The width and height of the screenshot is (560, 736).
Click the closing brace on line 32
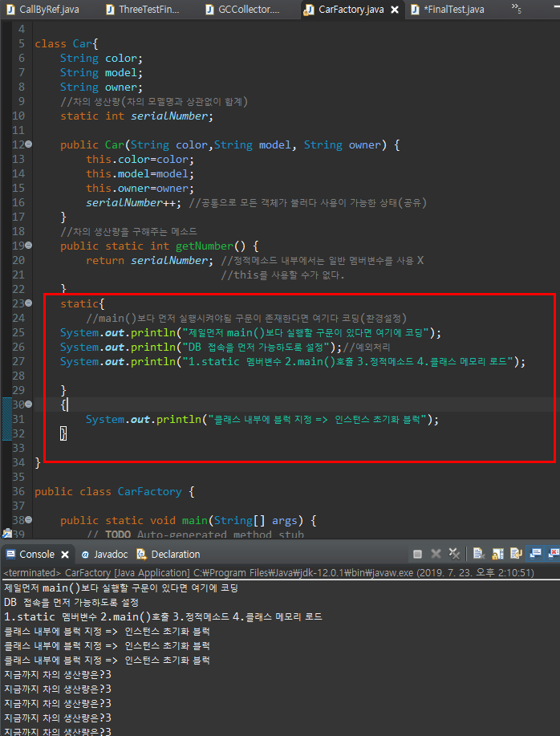tap(63, 433)
